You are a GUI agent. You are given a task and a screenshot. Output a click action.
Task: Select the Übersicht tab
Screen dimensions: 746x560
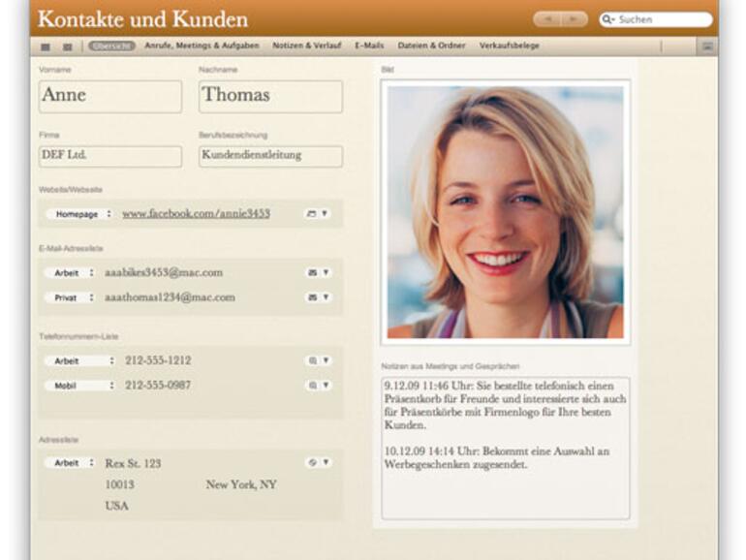tap(111, 46)
